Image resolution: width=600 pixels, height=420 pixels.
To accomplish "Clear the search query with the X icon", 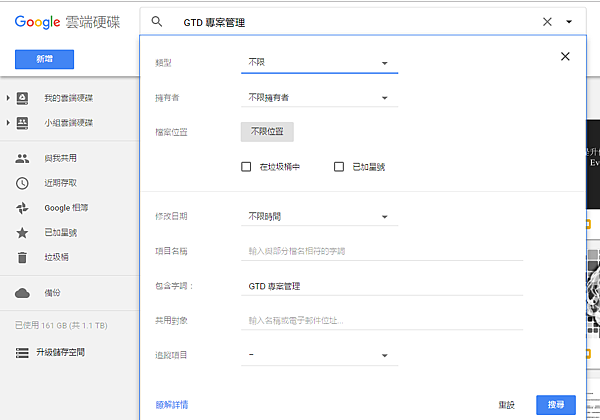I will tap(547, 22).
